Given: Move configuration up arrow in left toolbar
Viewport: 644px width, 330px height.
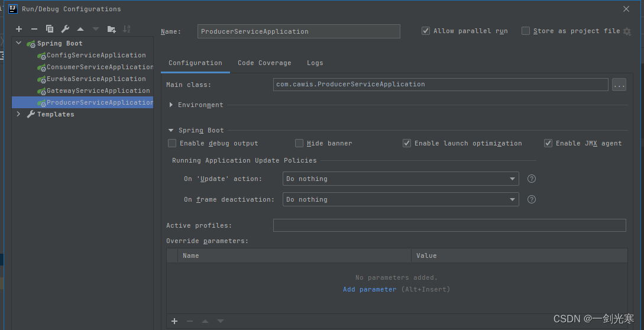Looking at the screenshot, I should click(80, 29).
